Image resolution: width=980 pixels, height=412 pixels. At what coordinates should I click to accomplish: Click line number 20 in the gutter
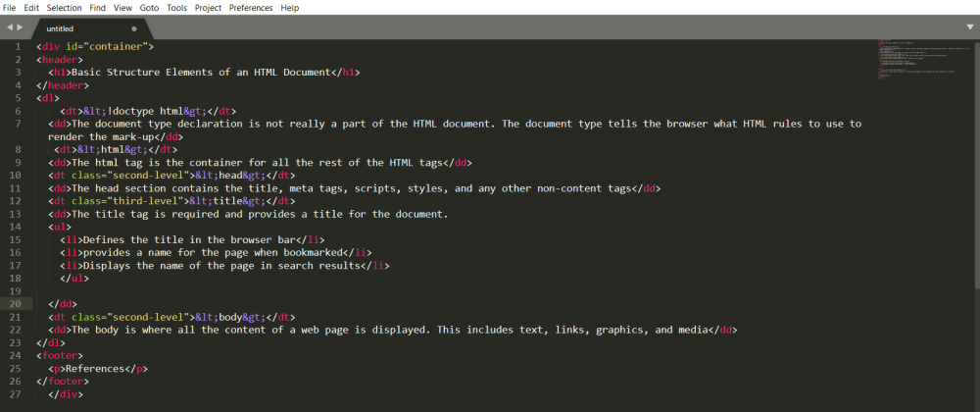click(x=16, y=304)
